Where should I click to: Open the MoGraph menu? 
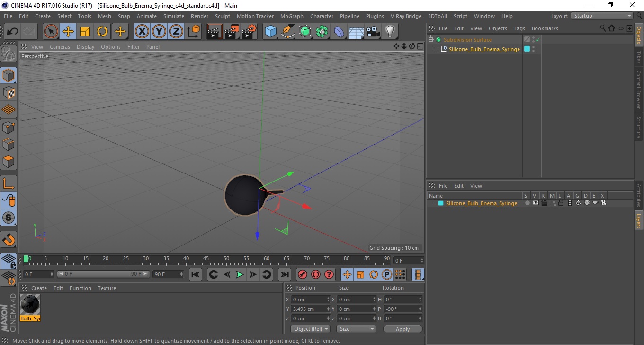[292, 16]
